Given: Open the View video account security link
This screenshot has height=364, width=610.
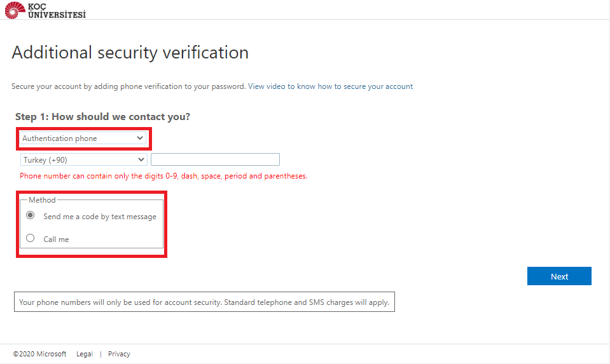Looking at the screenshot, I should (x=330, y=86).
